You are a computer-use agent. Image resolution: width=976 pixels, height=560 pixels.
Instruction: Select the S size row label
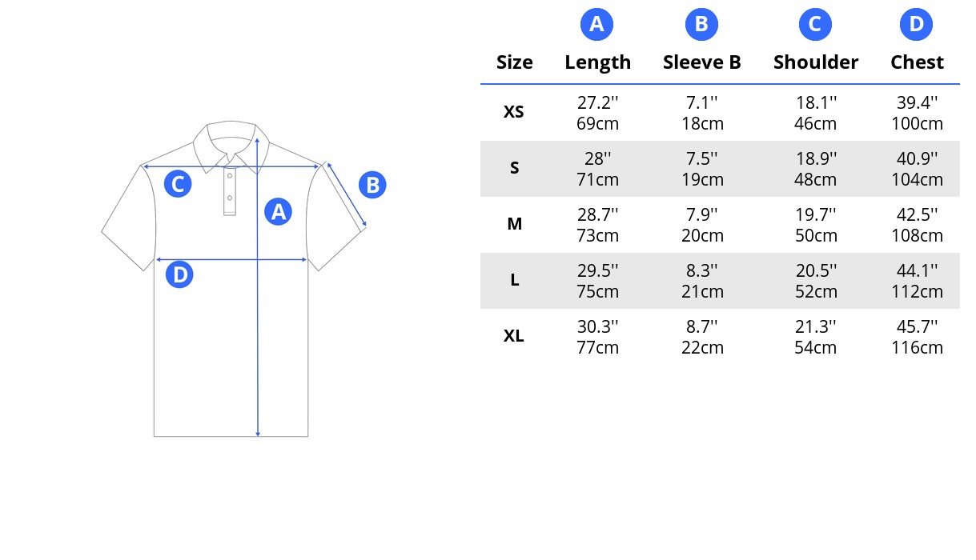[514, 168]
